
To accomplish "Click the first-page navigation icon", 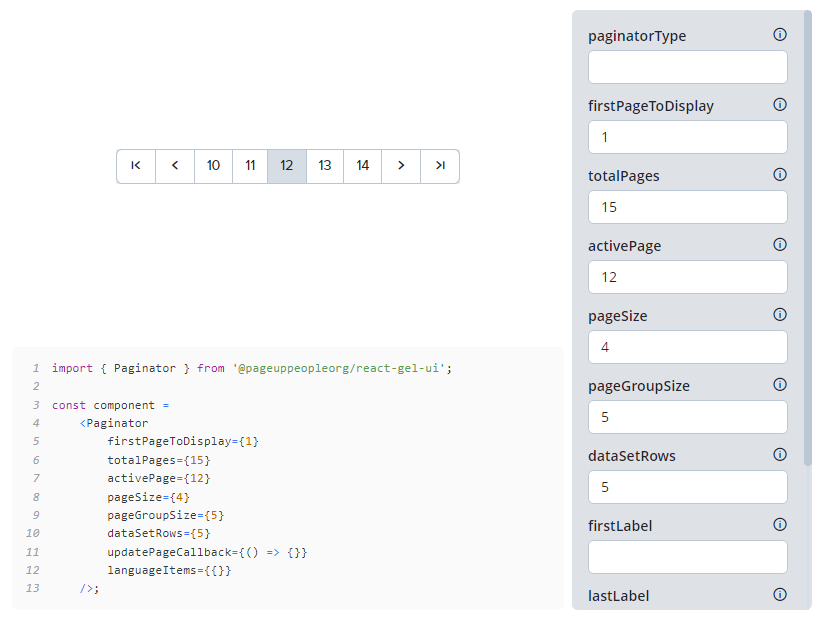I will point(136,166).
